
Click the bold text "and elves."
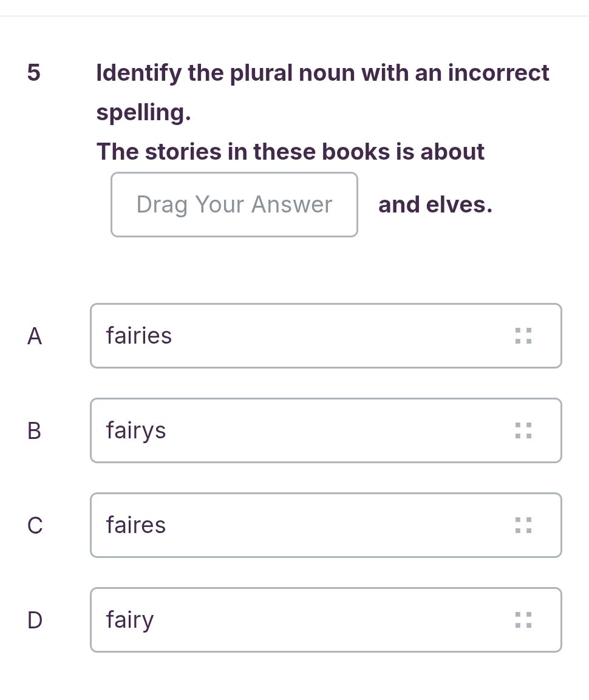coord(435,204)
